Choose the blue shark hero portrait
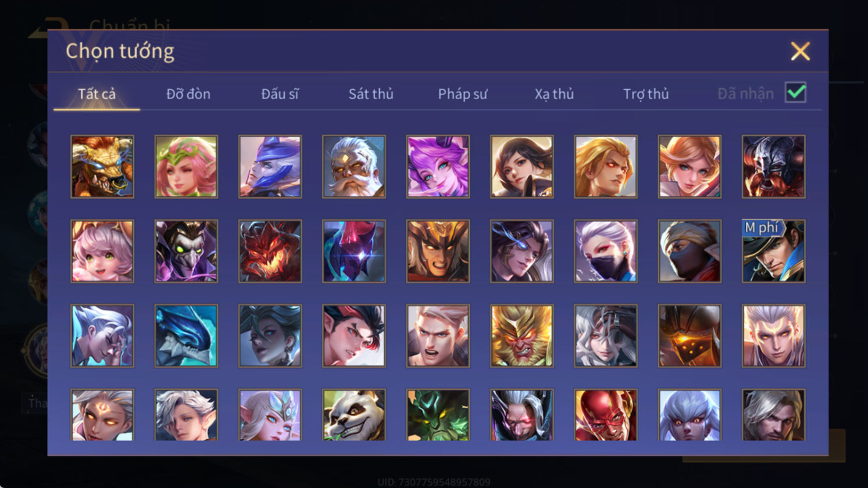 pos(186,336)
